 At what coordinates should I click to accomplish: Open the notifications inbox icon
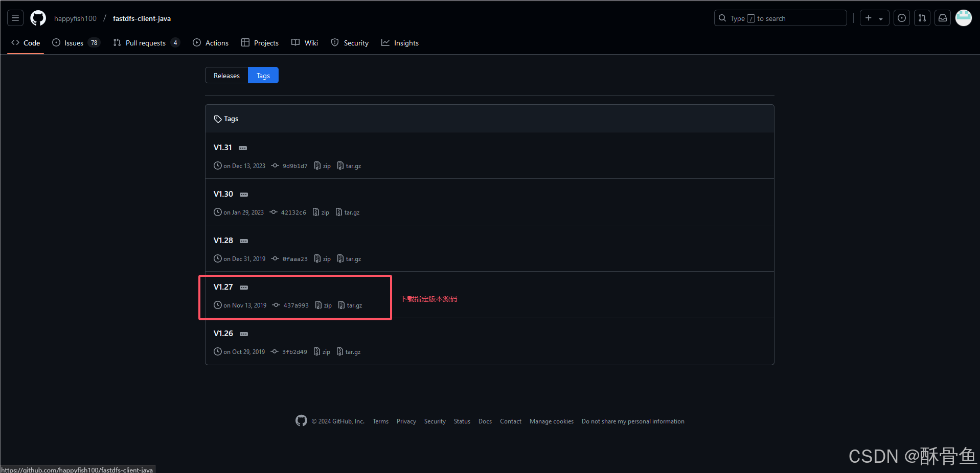943,18
